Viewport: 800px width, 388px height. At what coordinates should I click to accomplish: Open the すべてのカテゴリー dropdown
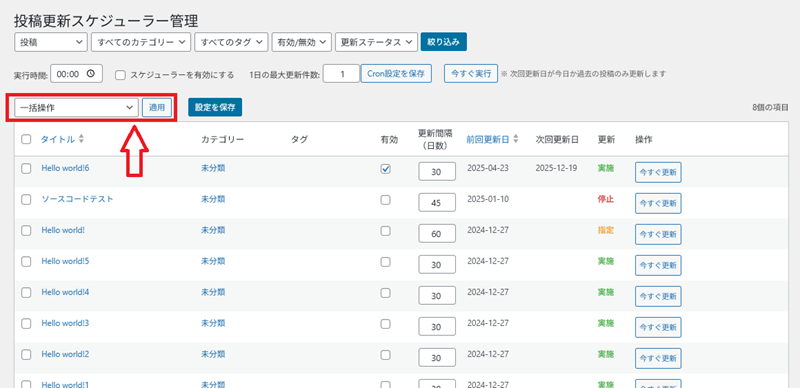[x=141, y=42]
